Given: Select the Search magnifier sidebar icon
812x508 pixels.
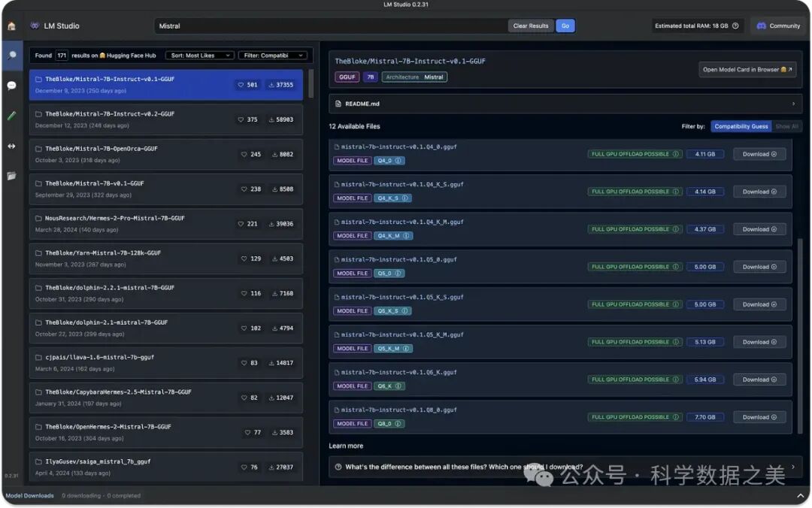Looking at the screenshot, I should click(x=11, y=56).
